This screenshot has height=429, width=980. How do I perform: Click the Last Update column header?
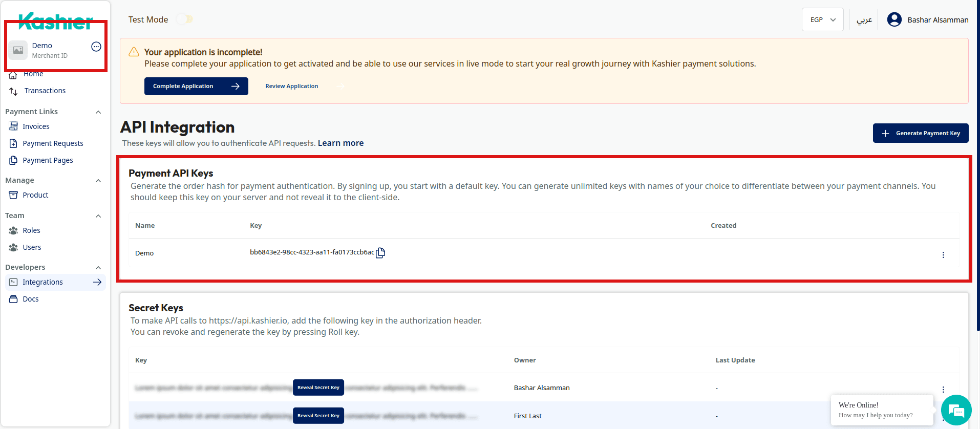coord(735,360)
